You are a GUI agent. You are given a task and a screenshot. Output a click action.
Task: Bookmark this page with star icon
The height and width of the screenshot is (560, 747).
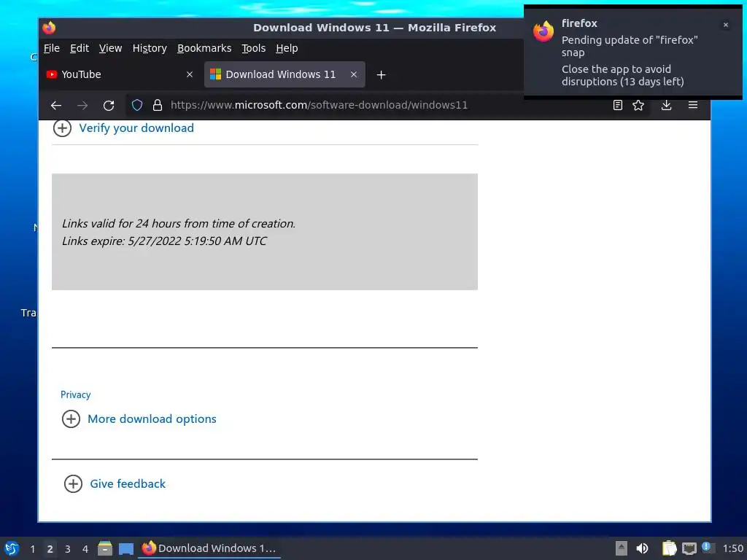coord(638,105)
